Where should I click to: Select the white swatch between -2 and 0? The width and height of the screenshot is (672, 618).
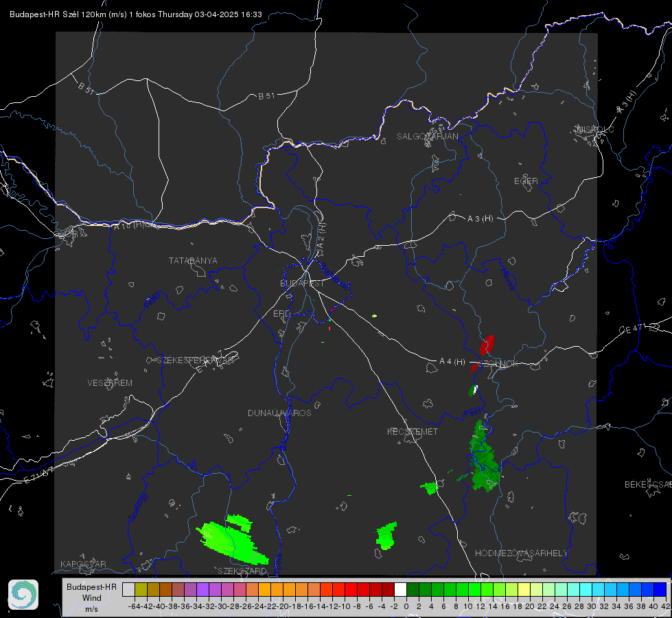(x=400, y=589)
